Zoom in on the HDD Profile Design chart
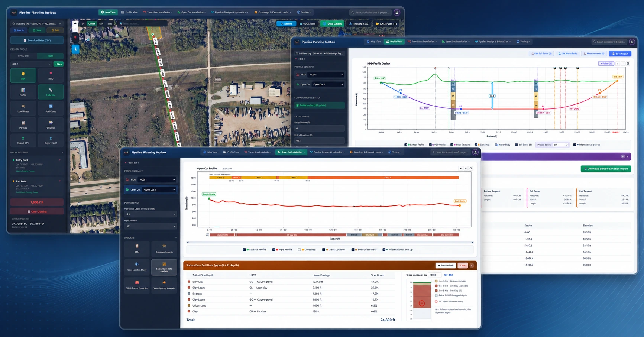The width and height of the screenshot is (644, 337). pos(618,64)
